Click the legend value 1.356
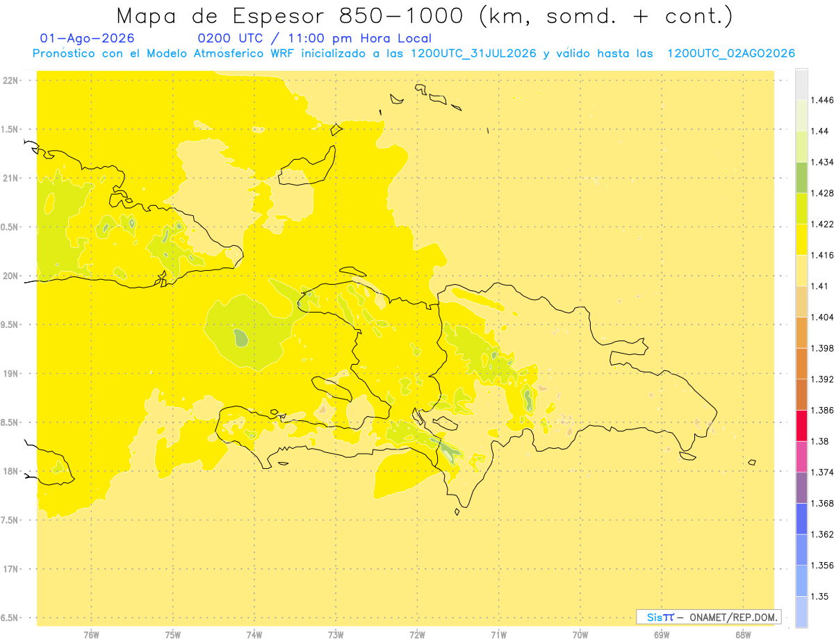The image size is (834, 644). 824,565
